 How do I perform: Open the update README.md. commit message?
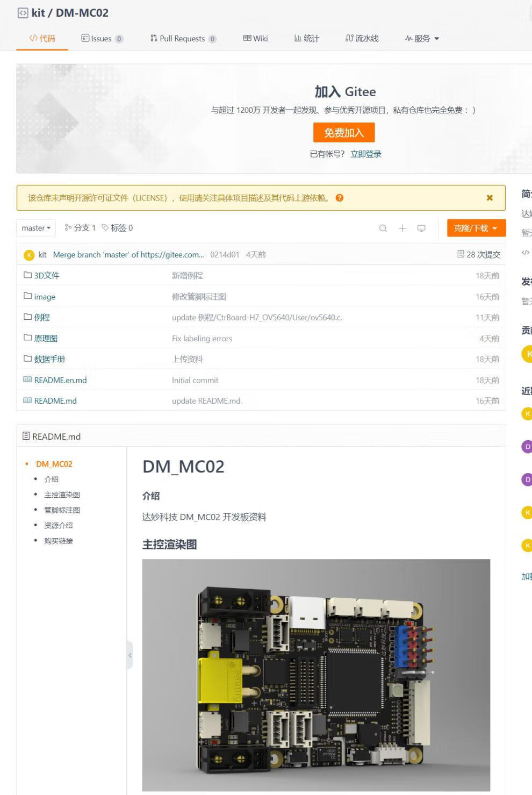pyautogui.click(x=207, y=401)
